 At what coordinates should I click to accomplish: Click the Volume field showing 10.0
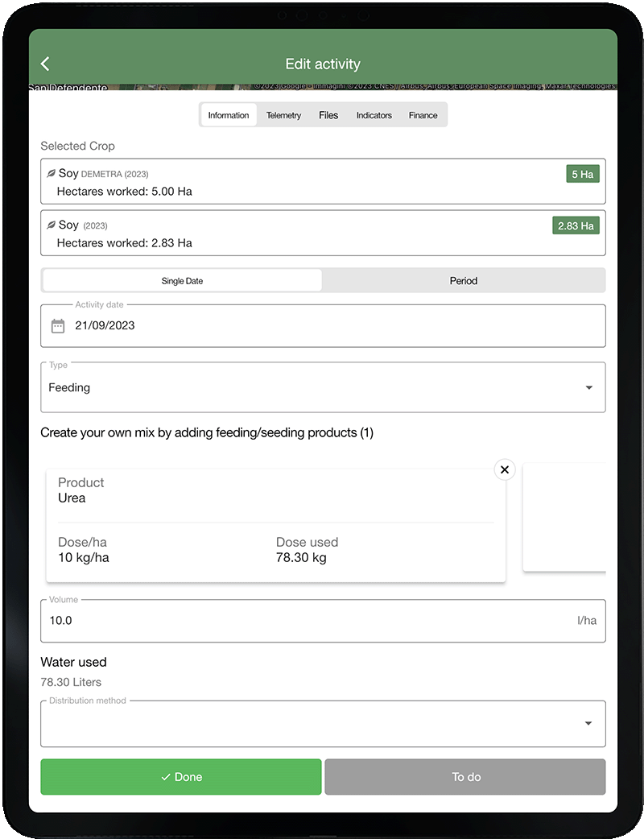(322, 621)
